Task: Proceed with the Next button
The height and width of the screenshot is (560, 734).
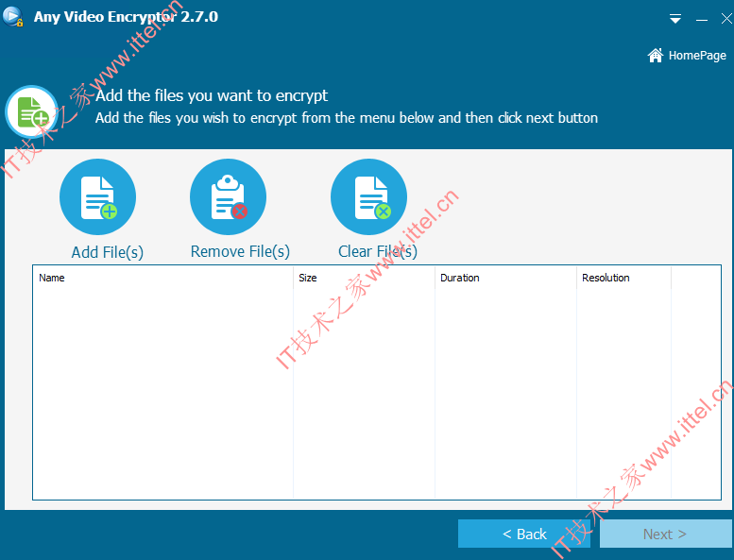Action: point(665,534)
